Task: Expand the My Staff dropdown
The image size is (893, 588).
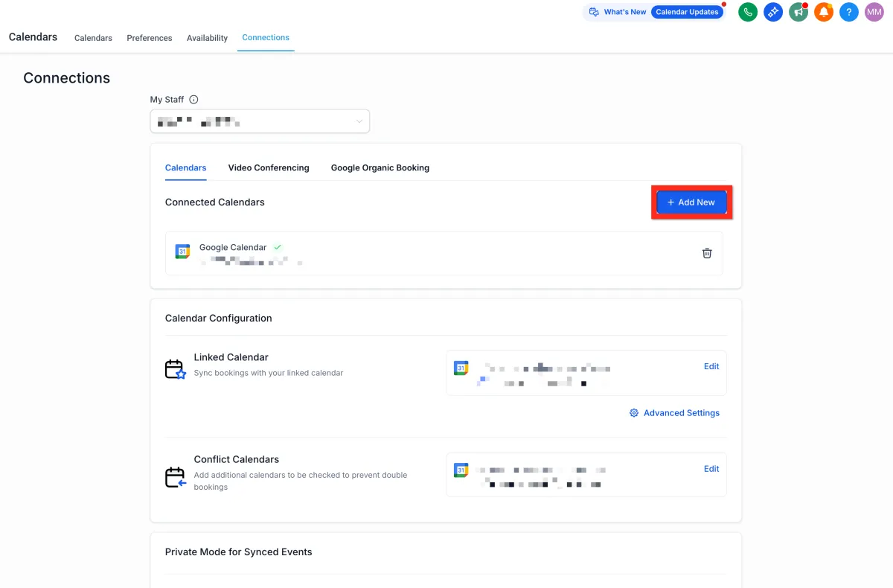Action: point(260,121)
